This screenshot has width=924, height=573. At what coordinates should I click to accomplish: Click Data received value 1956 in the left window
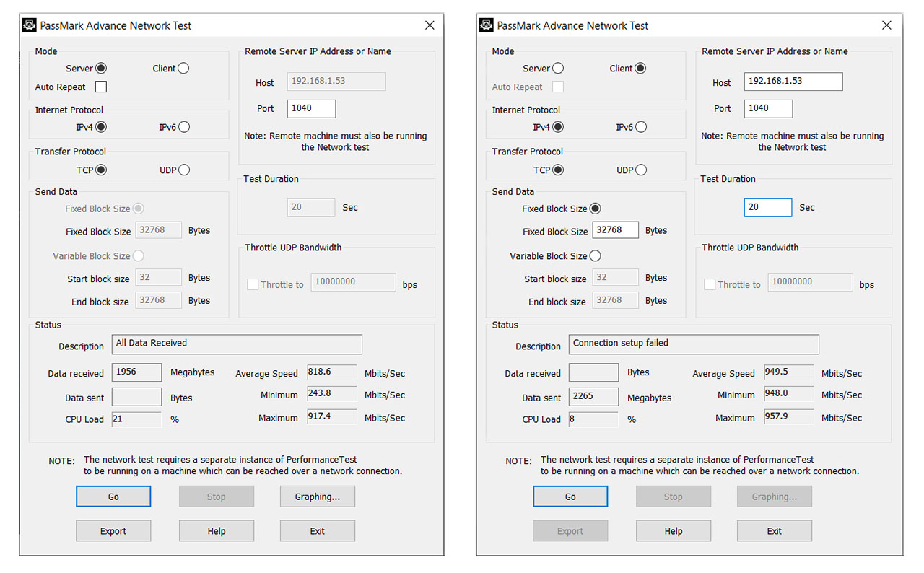136,372
